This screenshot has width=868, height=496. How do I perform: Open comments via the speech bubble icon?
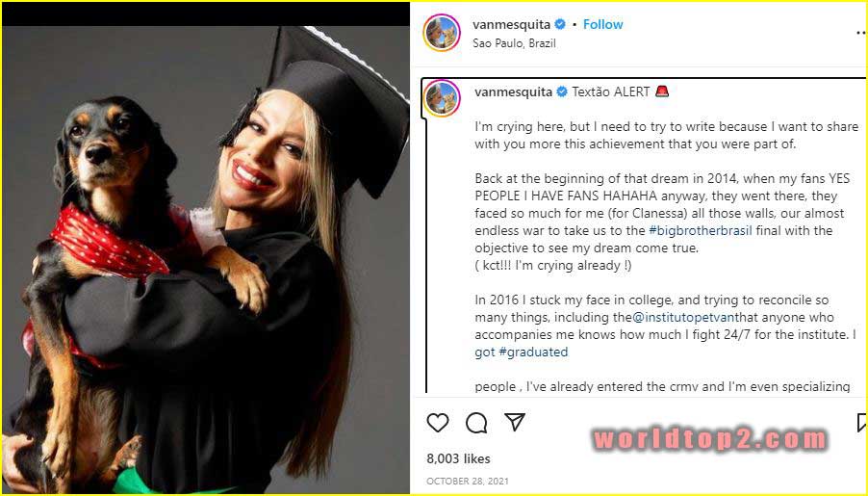point(476,423)
